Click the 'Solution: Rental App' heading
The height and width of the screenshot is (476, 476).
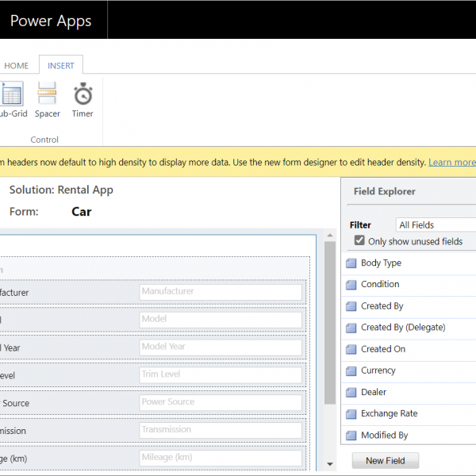click(61, 190)
